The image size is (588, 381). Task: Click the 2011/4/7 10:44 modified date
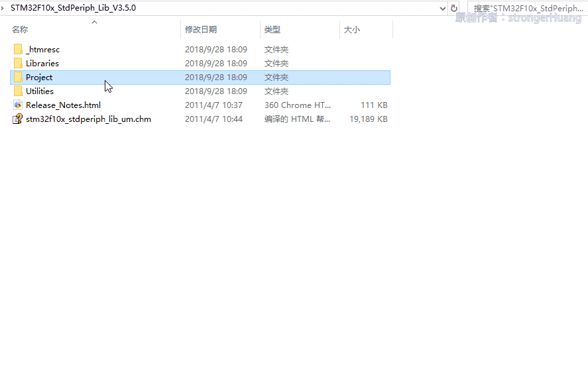tap(213, 119)
